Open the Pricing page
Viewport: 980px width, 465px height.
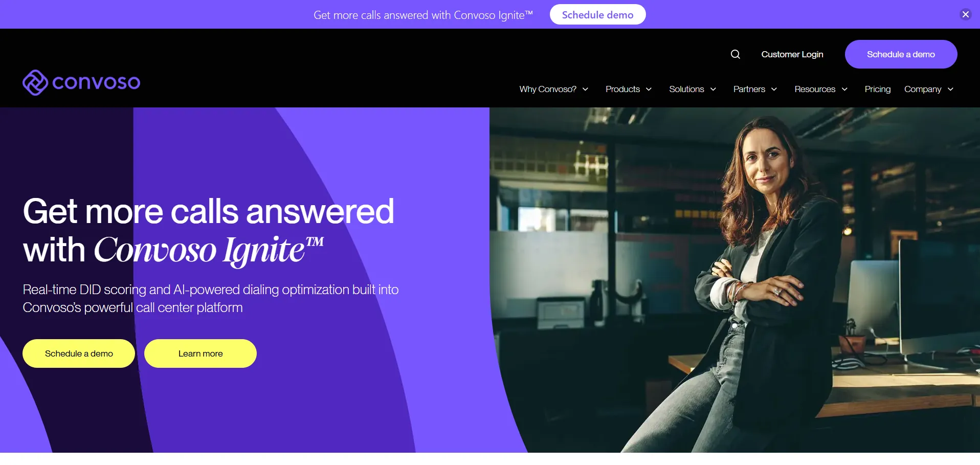tap(877, 89)
